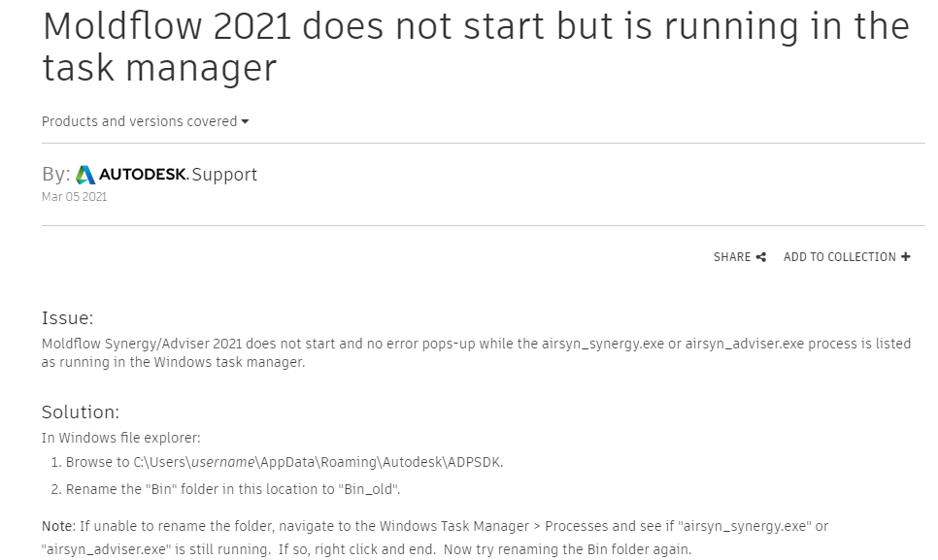Click the share icon beside SHARE

point(761,257)
